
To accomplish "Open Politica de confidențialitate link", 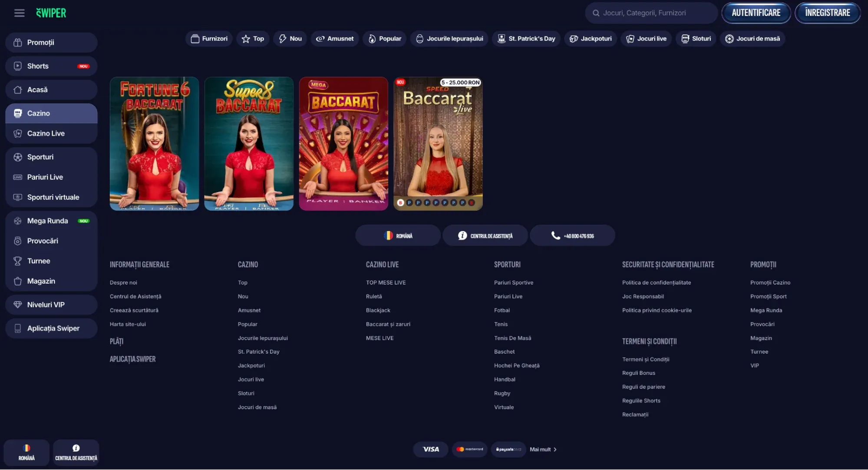I will click(656, 283).
